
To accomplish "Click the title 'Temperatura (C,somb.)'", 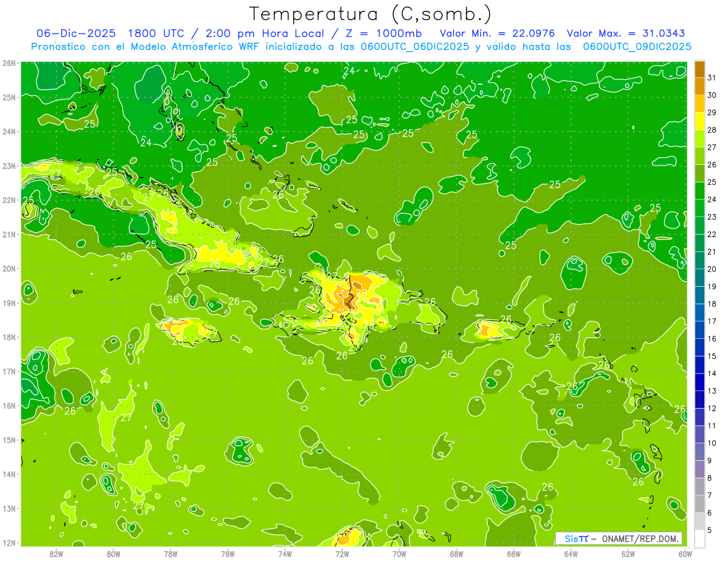I will click(371, 15).
